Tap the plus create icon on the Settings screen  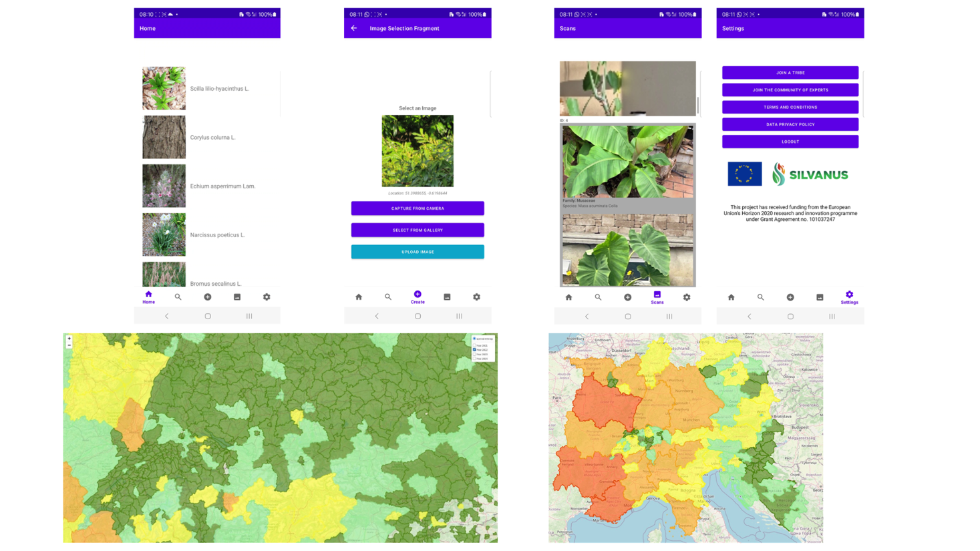[790, 297]
